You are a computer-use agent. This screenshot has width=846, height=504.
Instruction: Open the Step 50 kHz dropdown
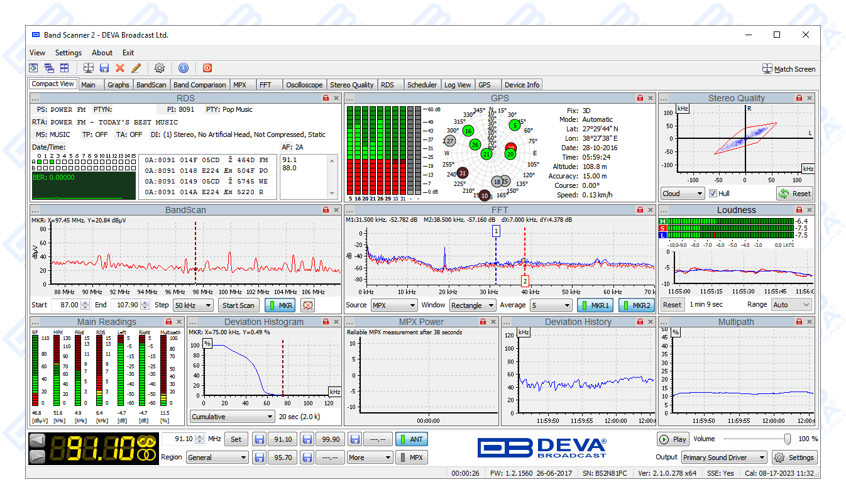(193, 305)
